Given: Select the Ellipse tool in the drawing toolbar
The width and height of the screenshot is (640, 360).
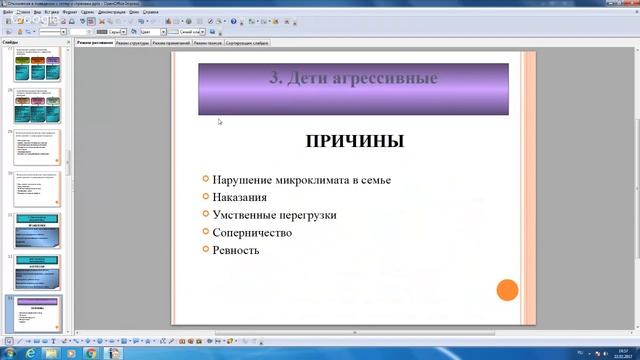Looking at the screenshot, I should pos(45,341).
